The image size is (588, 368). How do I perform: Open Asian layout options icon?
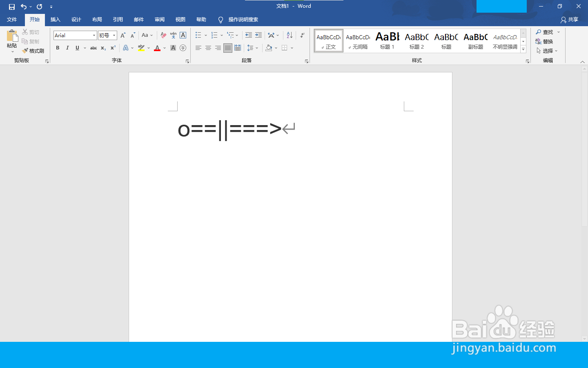(271, 35)
